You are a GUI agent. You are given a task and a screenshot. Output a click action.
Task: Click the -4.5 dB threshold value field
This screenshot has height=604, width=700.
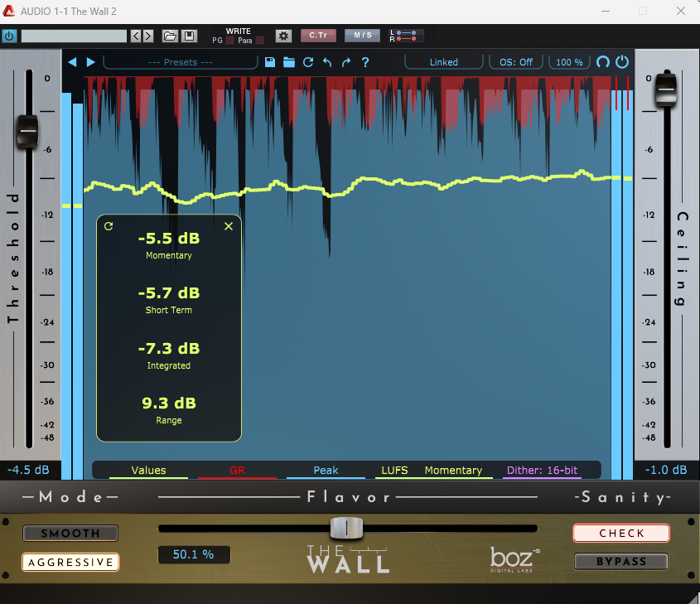28,470
